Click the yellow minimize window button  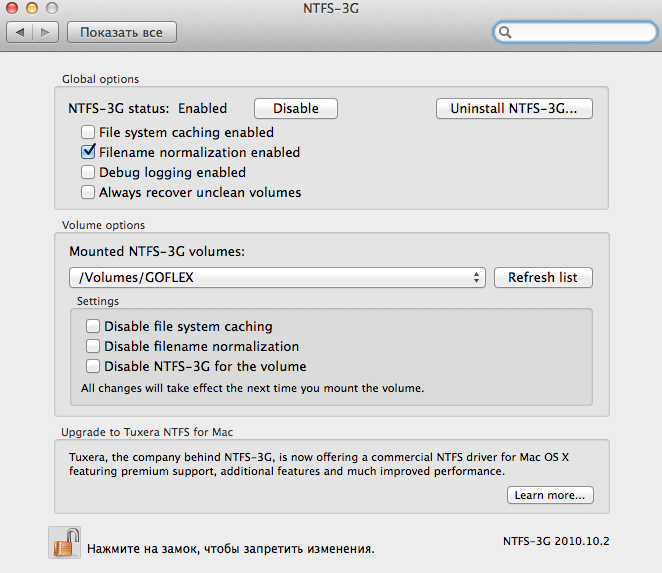pos(32,8)
